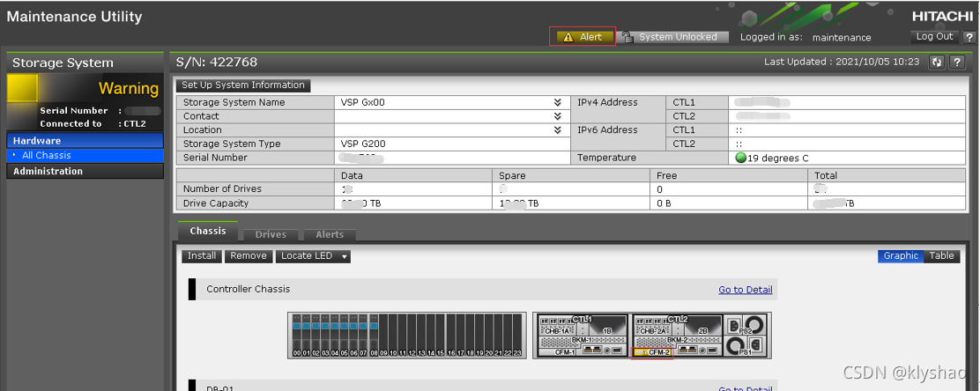The height and width of the screenshot is (391, 980).
Task: Open help next to Log Out
Action: [x=969, y=37]
